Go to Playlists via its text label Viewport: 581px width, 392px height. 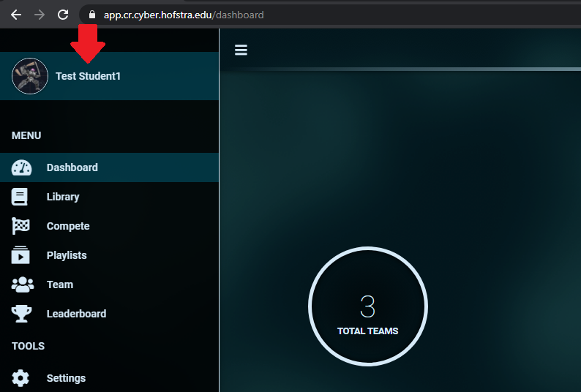point(67,255)
